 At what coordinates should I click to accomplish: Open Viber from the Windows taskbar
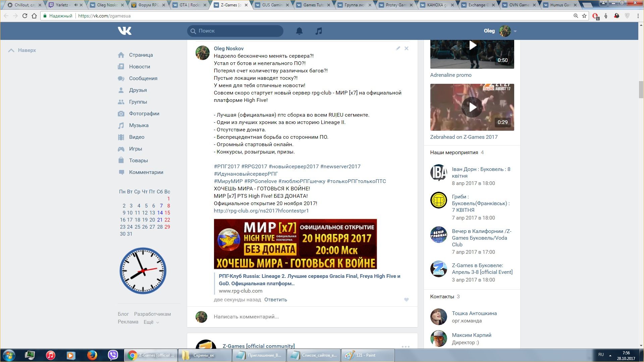113,355
